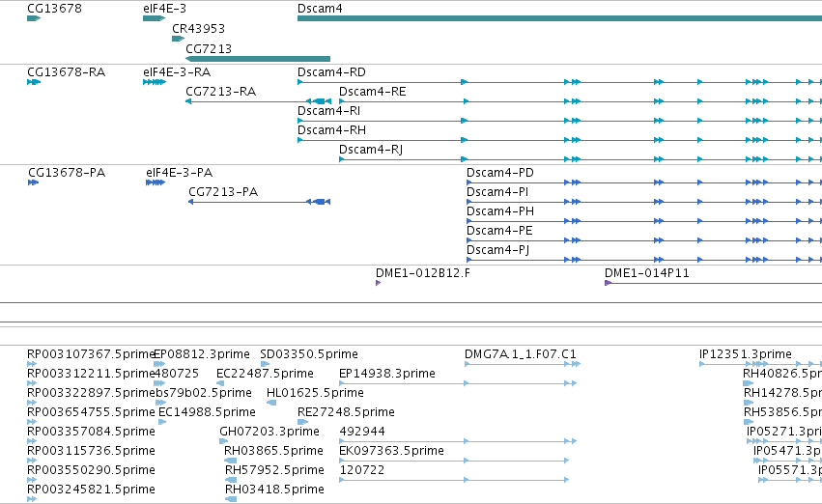The image size is (822, 504).
Task: Click EST RP003115736.5prime
Action: click(x=91, y=451)
